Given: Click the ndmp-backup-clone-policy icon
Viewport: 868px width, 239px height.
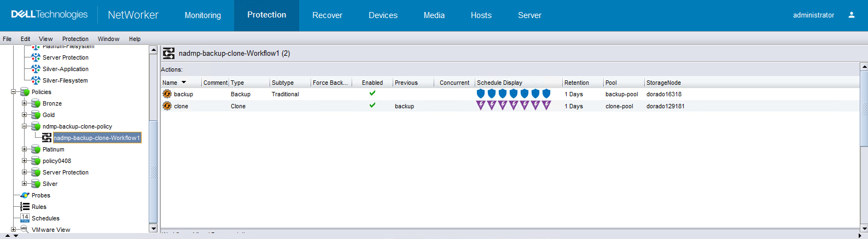Looking at the screenshot, I should coord(36,126).
